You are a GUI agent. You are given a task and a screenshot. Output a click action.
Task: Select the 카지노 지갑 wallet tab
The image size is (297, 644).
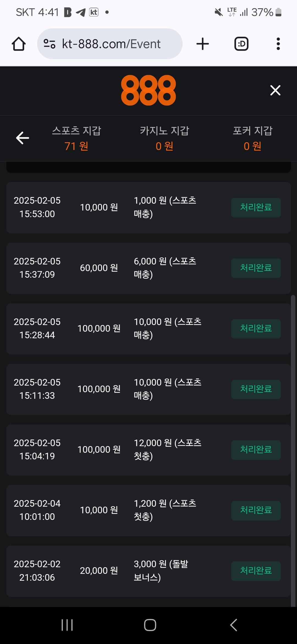[164, 138]
